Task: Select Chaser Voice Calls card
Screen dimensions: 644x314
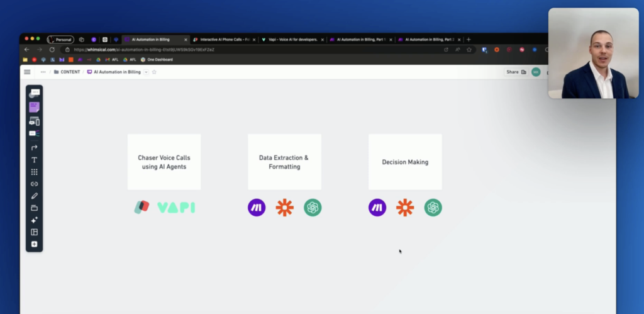Action: pos(164,162)
